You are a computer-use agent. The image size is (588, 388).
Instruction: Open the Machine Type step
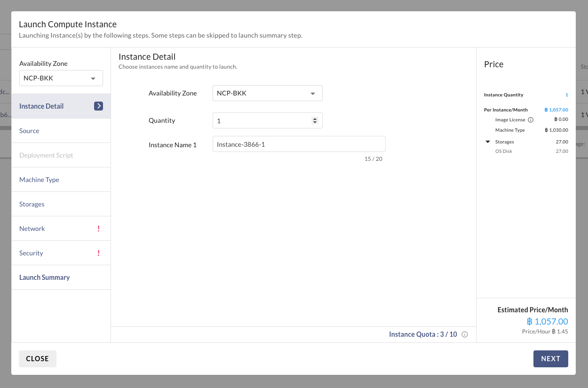[39, 180]
